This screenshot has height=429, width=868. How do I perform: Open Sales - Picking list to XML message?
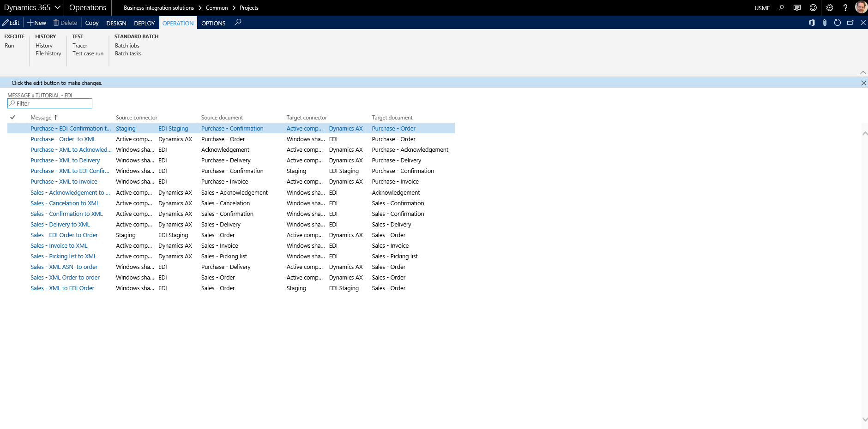63,256
